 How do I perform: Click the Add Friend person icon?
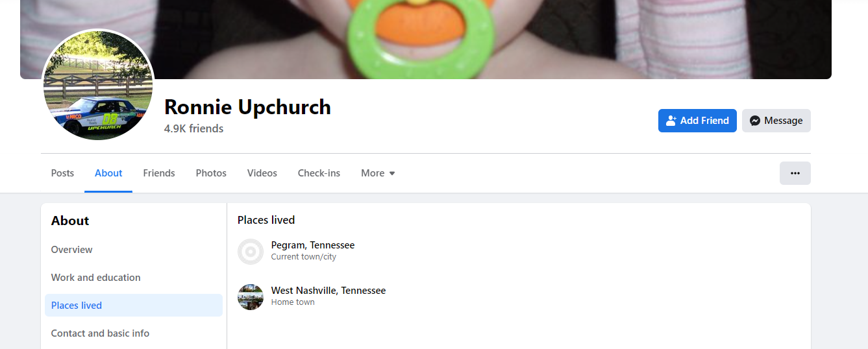(671, 121)
